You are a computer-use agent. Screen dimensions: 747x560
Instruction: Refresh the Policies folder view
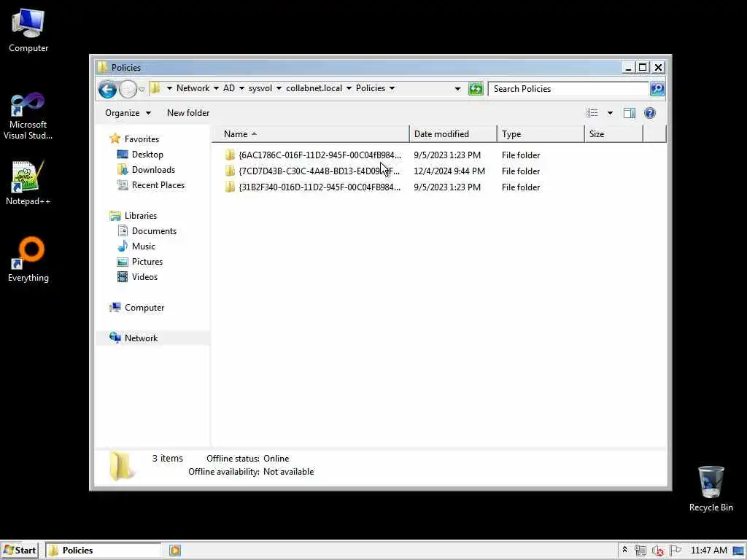pos(476,88)
